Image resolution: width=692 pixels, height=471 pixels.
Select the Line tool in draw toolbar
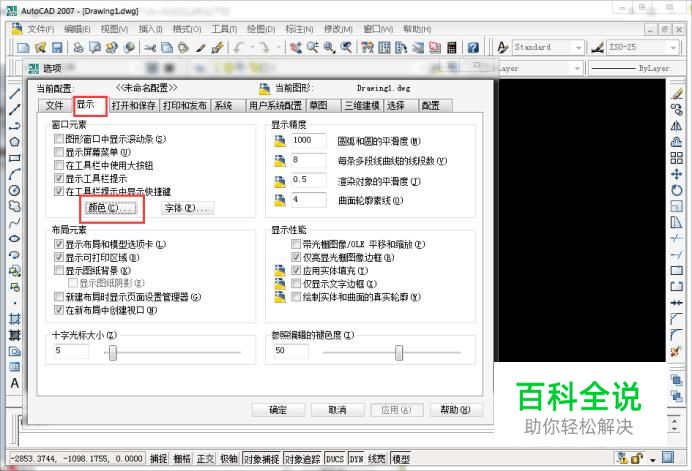tap(15, 93)
